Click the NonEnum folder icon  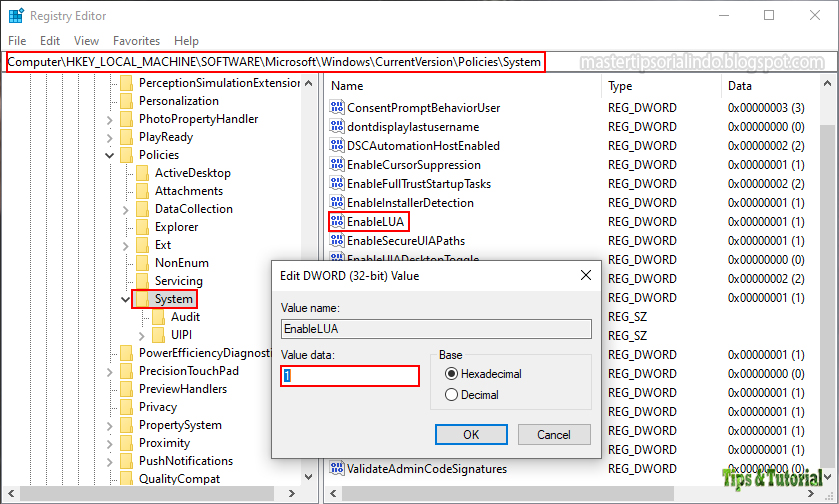143,263
